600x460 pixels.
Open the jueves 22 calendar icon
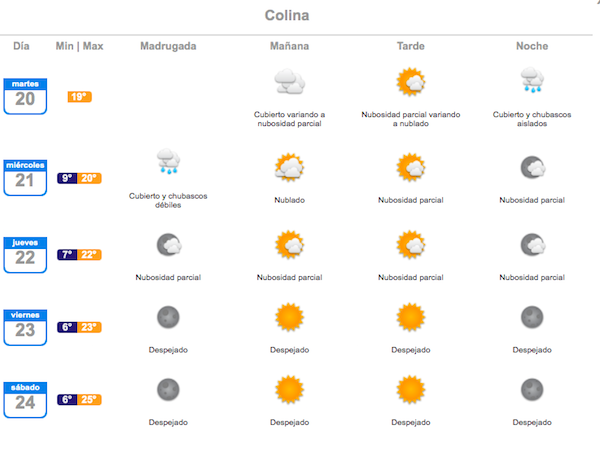coord(25,255)
